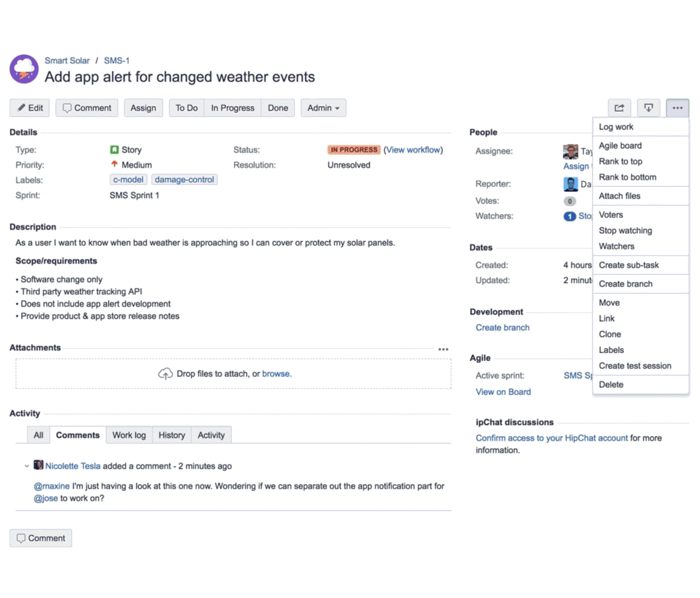The height and width of the screenshot is (598, 700).
Task: Open Attachments options via its ellipsis icon
Action: click(444, 348)
